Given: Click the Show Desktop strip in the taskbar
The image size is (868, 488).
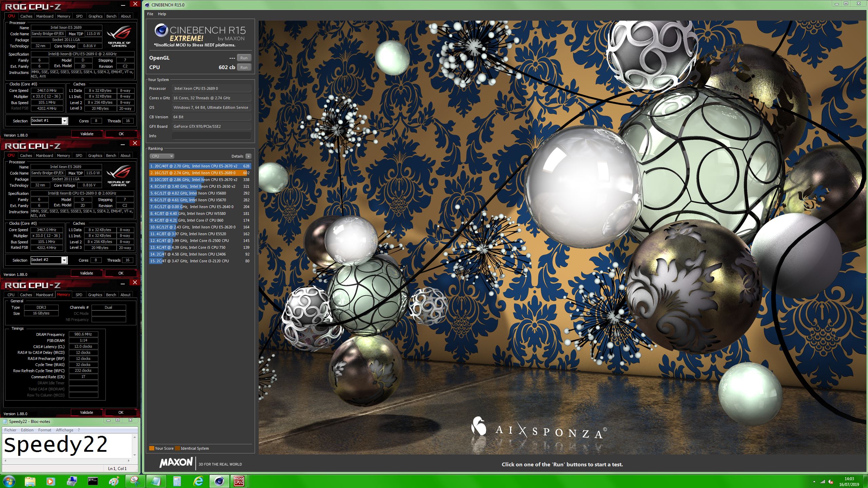Looking at the screenshot, I should click(865, 482).
